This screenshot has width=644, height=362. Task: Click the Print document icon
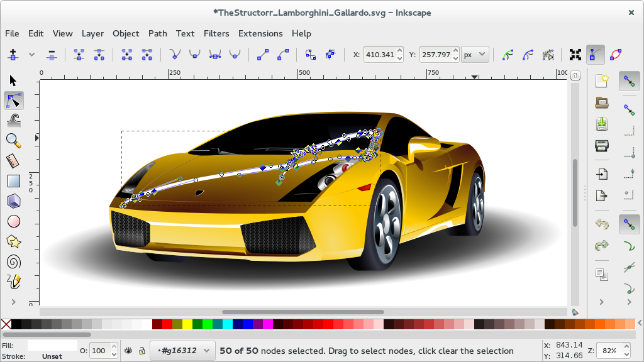pos(602,145)
